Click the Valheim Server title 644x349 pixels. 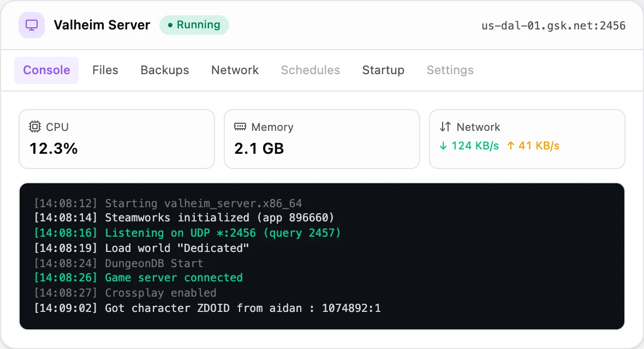(102, 25)
